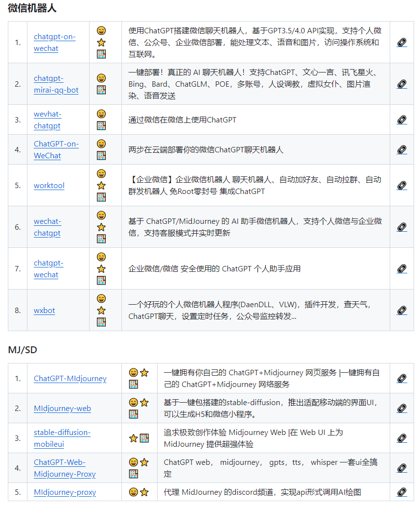Open the chain icon in the MIdjourney-web row
420x507 pixels.
click(x=401, y=409)
